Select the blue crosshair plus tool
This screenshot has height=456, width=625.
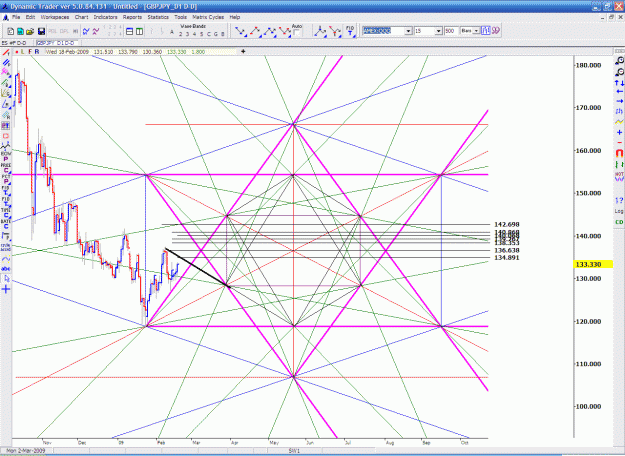(6, 289)
